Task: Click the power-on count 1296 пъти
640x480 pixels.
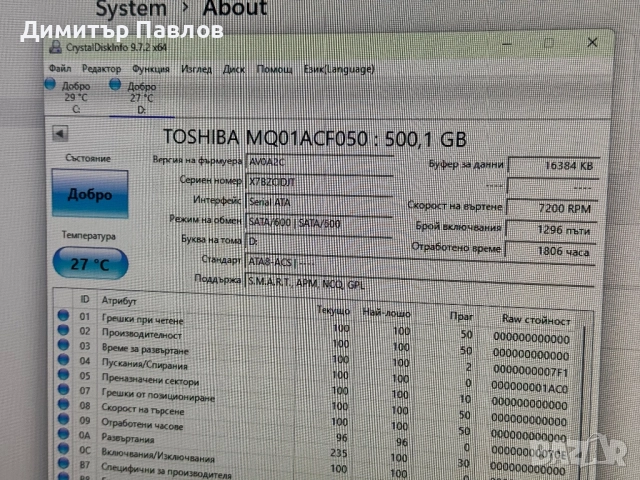Action: click(x=551, y=230)
